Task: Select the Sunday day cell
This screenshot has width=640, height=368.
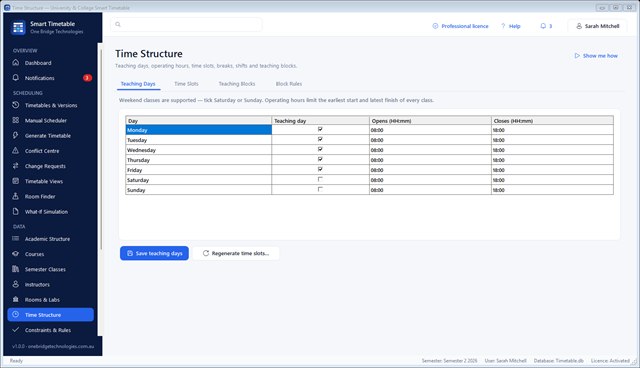Action: [x=198, y=190]
